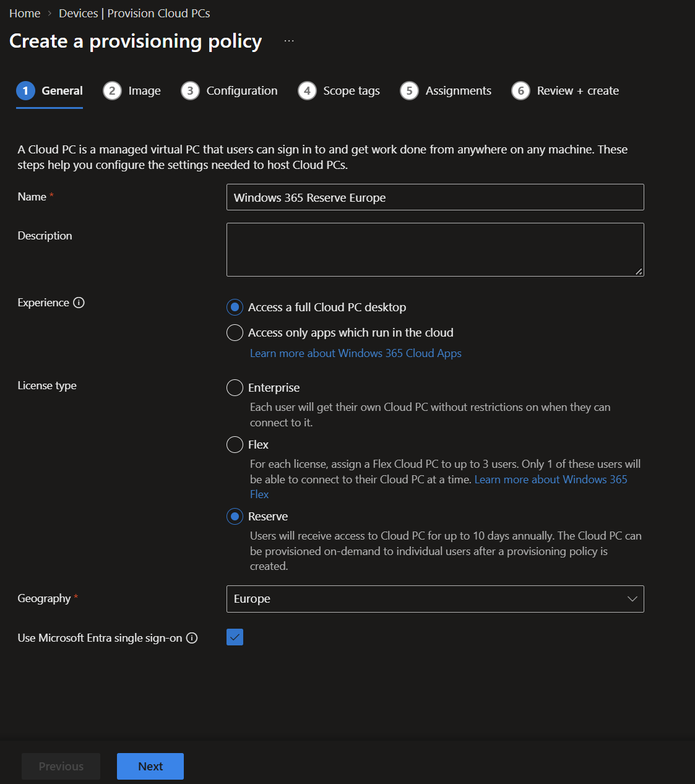The width and height of the screenshot is (695, 784).
Task: Click the single sign-on info icon
Action: (x=192, y=638)
